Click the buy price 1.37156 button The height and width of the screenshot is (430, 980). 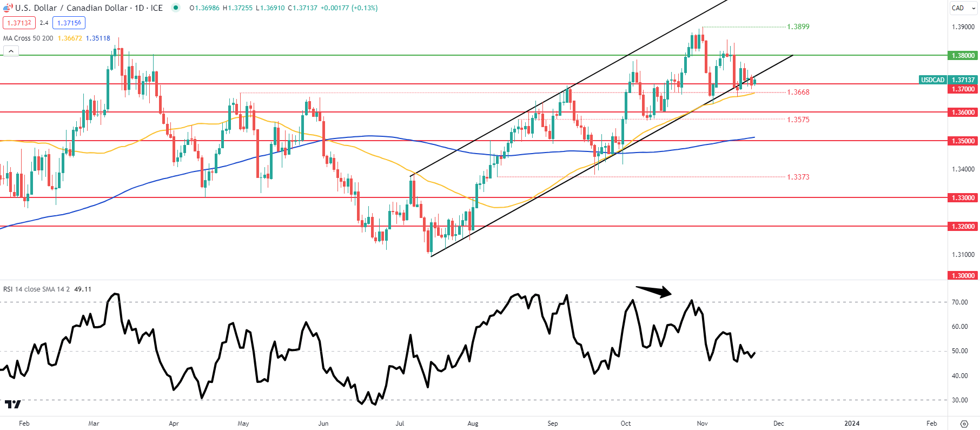click(x=69, y=23)
